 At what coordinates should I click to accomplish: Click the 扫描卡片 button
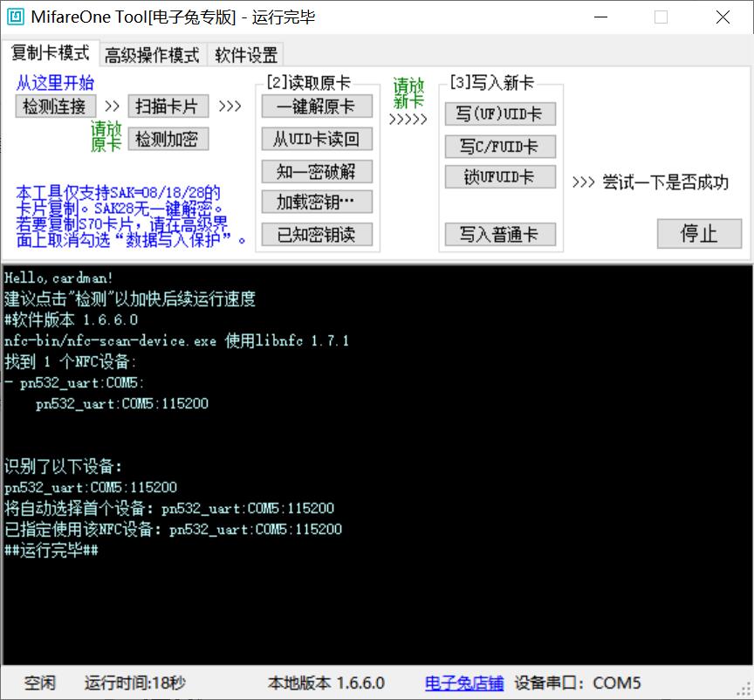point(168,106)
